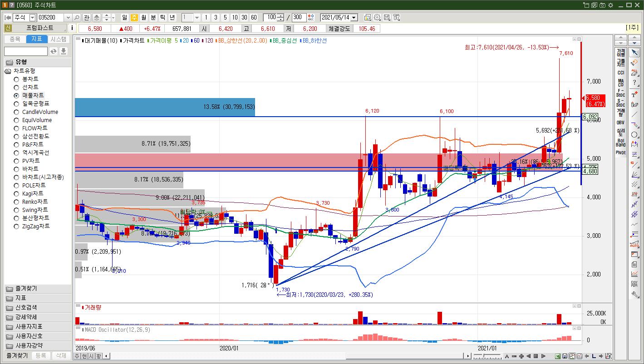Switch to minute 분 period
This screenshot has width=644, height=364.
coord(153,18)
